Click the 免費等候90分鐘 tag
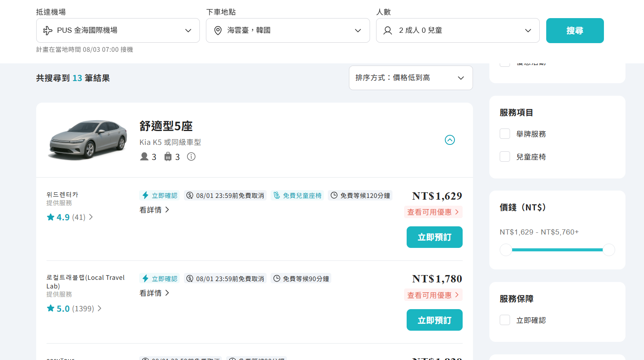The width and height of the screenshot is (644, 360). pyautogui.click(x=301, y=279)
